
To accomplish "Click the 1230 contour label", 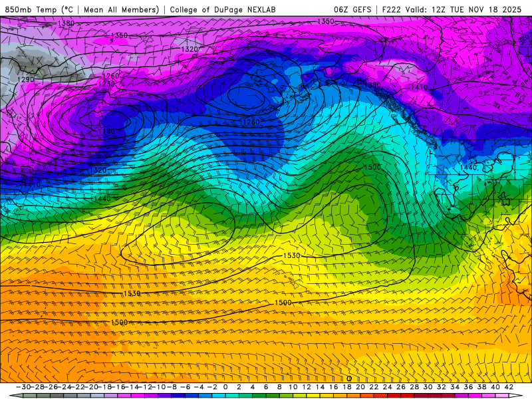I will point(106,84).
